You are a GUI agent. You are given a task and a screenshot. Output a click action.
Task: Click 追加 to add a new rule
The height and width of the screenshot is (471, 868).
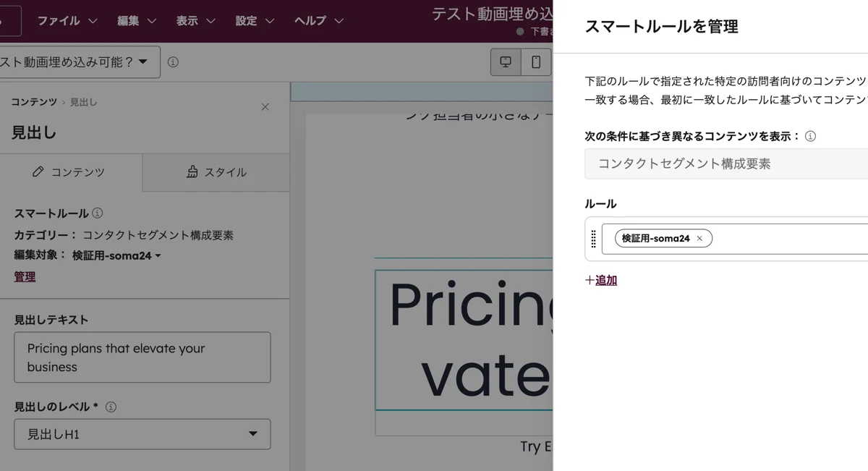(602, 280)
